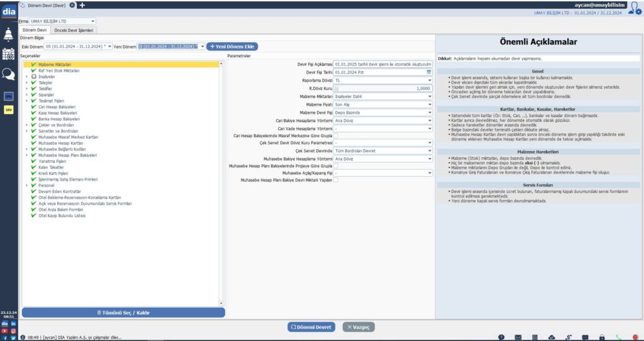Uncheck Raf Yeri Stok Miktarları checkmark

(34, 70)
